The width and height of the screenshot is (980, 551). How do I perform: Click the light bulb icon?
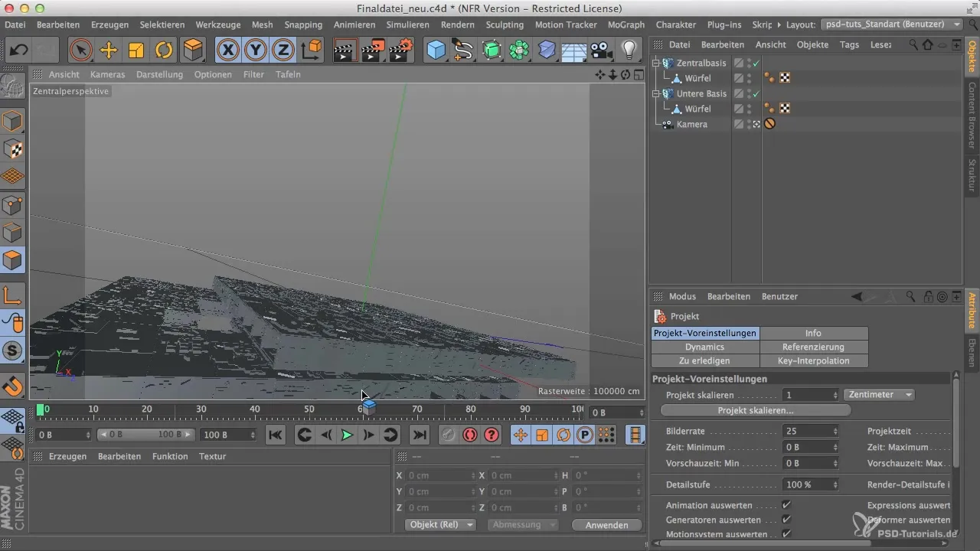point(629,51)
